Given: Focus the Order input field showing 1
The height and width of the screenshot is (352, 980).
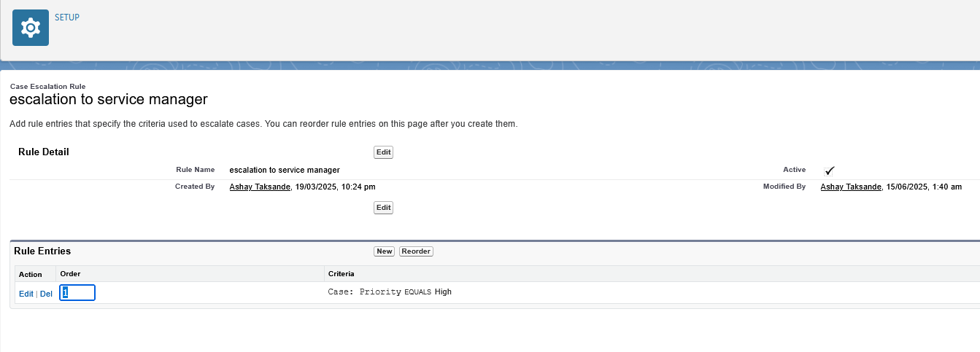Looking at the screenshot, I should (x=77, y=292).
